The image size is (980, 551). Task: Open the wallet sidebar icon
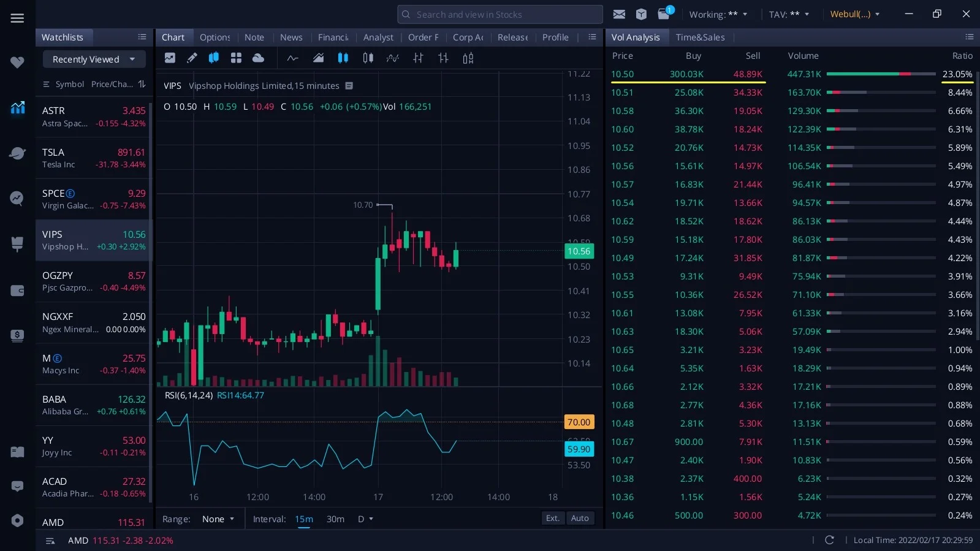click(x=17, y=291)
